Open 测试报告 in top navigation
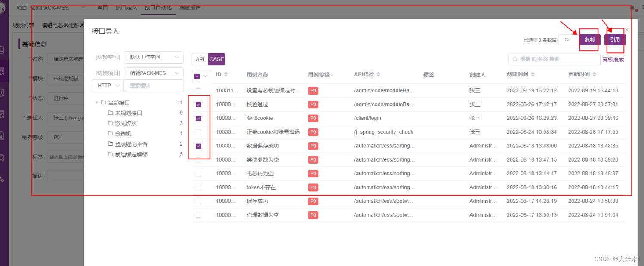Viewport: 644px width, 266px height. (x=190, y=8)
